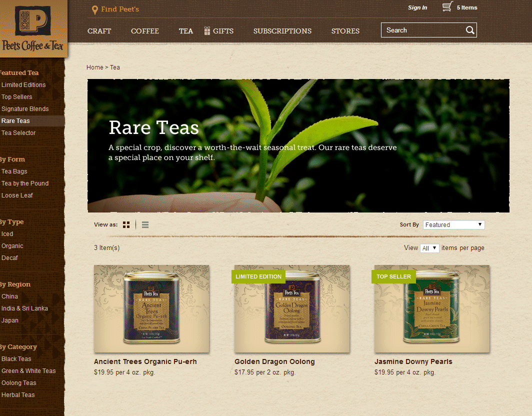Open the Jasmine Downy Pearls tin image

432,308
